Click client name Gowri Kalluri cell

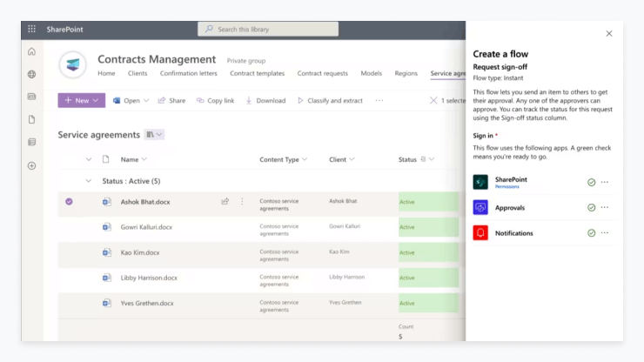[x=345, y=226]
